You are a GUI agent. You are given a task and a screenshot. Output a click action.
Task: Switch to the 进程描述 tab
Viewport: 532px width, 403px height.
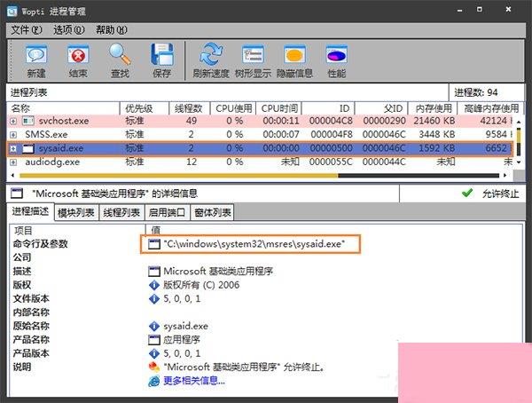click(x=30, y=211)
